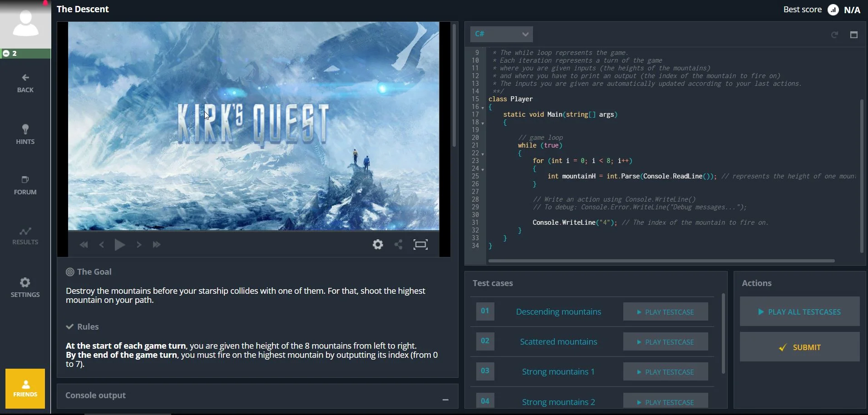Click the test cases list scrollbar
This screenshot has height=415, width=868.
click(x=723, y=334)
